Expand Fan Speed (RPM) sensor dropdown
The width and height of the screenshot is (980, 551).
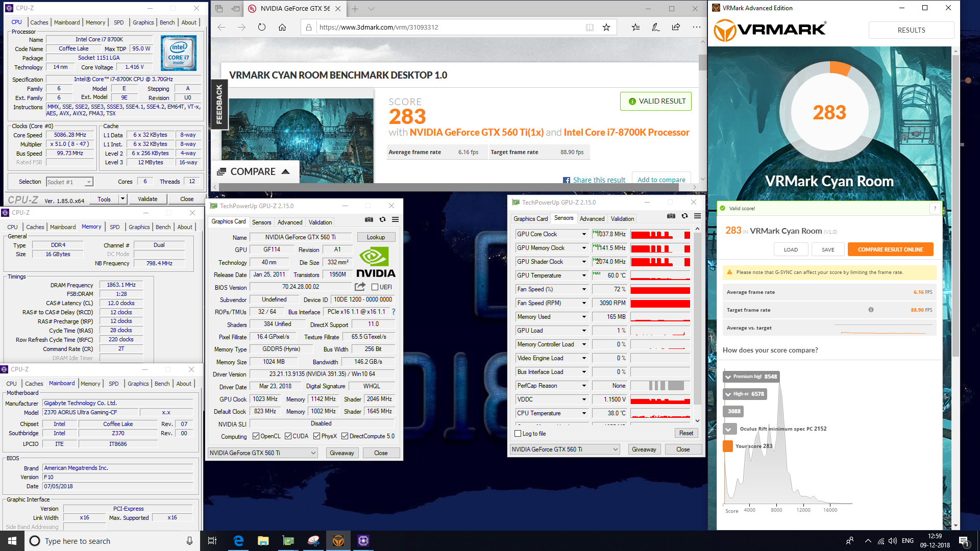pos(584,303)
